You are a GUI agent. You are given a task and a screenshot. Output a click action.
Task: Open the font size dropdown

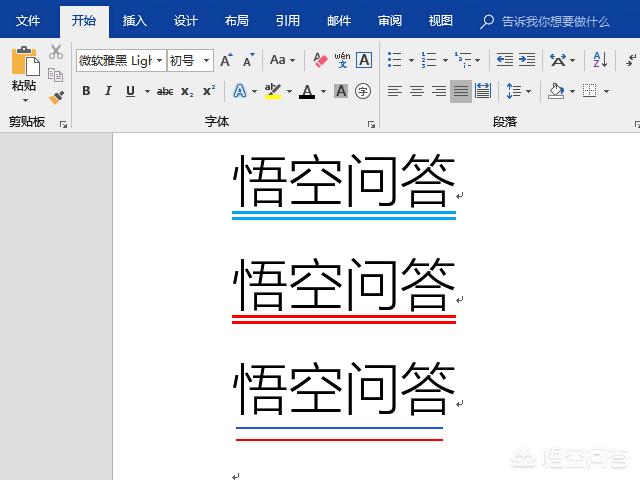point(207,60)
